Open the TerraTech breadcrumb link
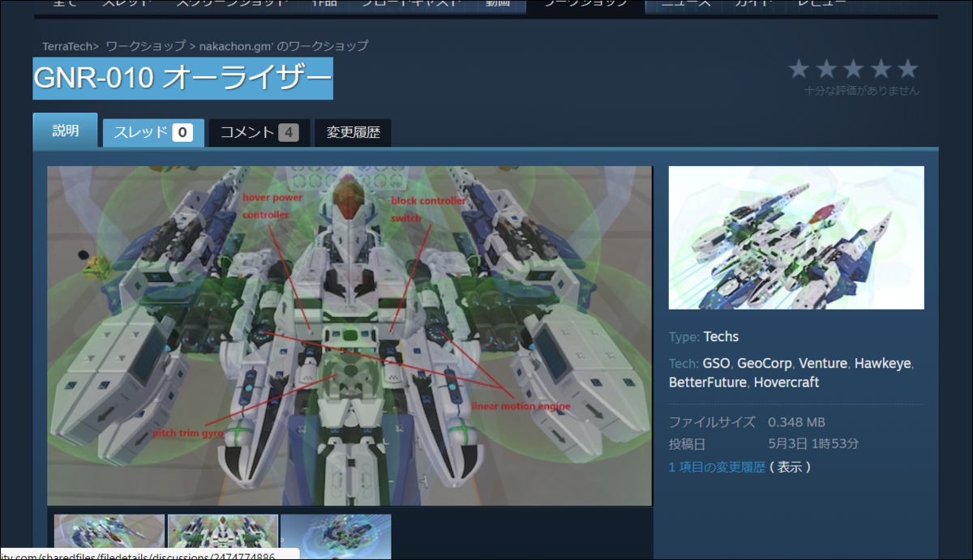Image resolution: width=973 pixels, height=560 pixels. (x=67, y=45)
